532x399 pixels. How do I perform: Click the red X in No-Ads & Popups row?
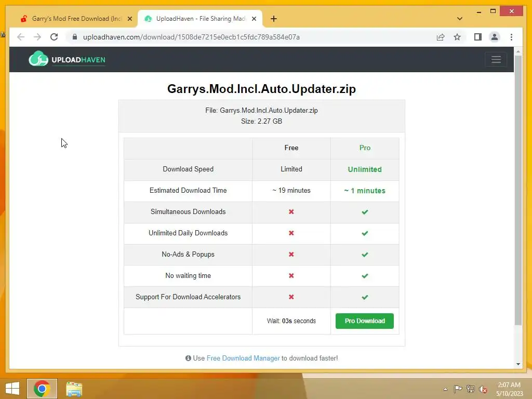pos(291,255)
